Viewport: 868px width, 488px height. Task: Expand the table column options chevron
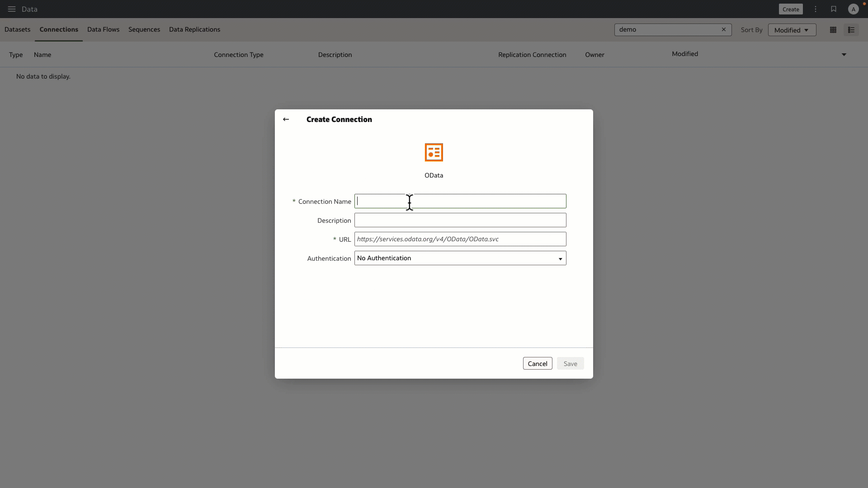[x=844, y=54]
